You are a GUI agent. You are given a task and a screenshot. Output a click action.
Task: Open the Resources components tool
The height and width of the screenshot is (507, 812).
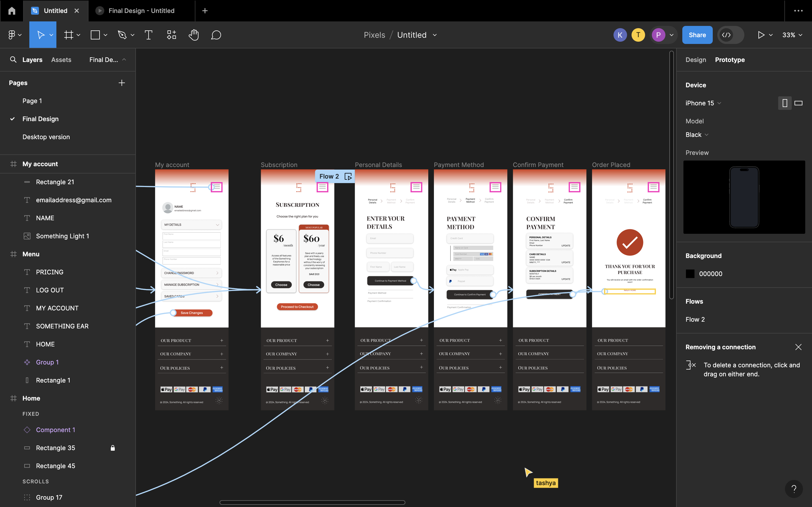pos(171,35)
